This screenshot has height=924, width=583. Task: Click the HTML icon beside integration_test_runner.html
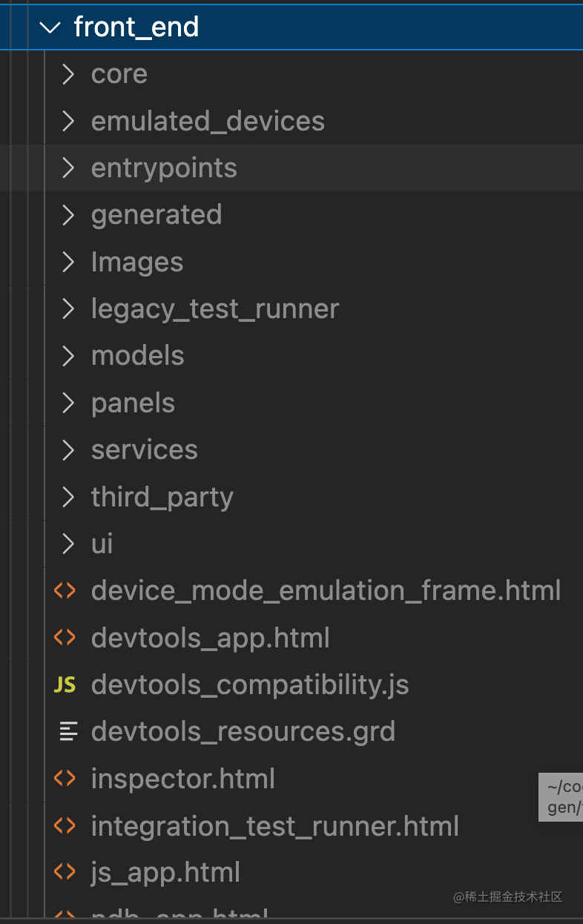click(65, 826)
